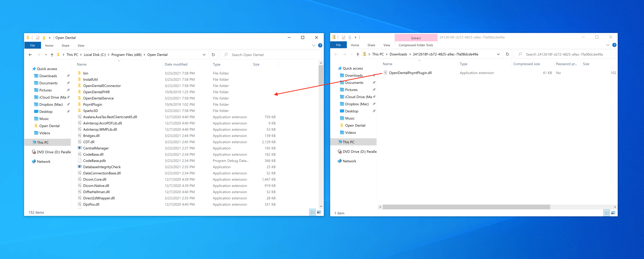Open the bin folder
Viewport: 644px width, 259px height.
(x=85, y=73)
